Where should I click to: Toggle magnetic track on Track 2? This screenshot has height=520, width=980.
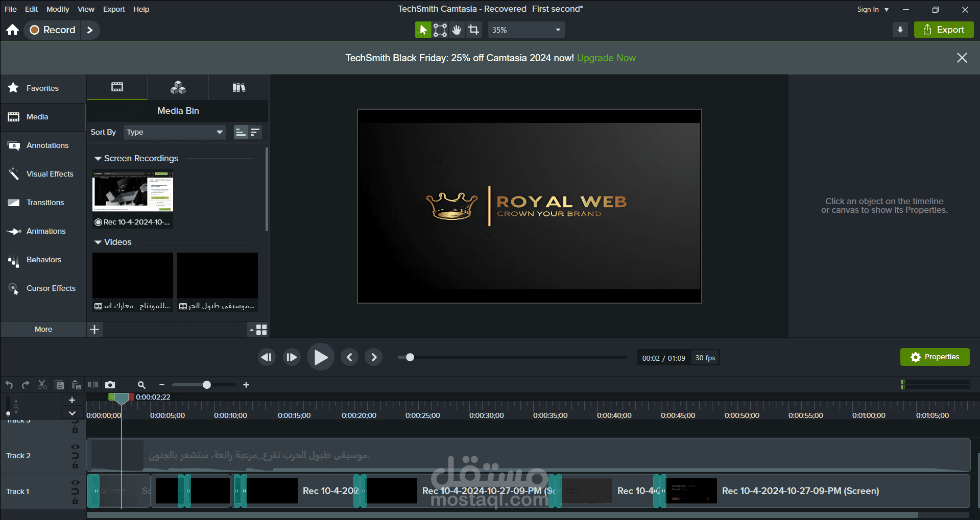[75, 456]
